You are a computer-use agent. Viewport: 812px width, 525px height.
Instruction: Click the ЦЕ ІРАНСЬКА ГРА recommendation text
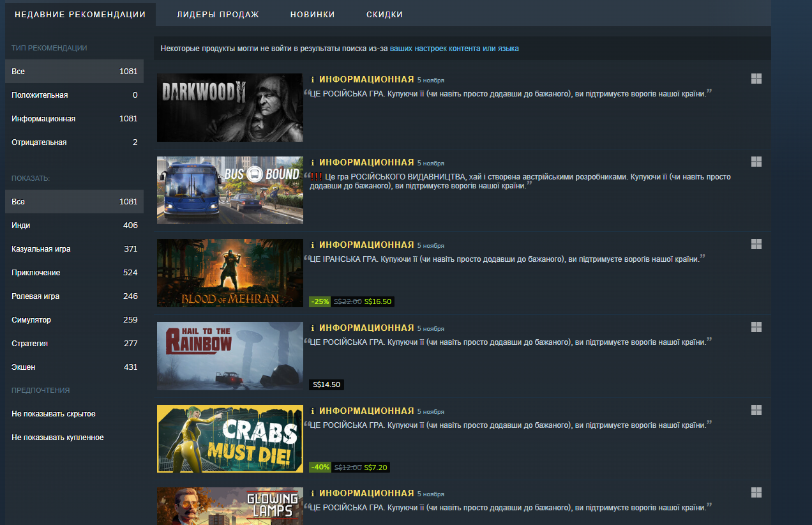[505, 259]
